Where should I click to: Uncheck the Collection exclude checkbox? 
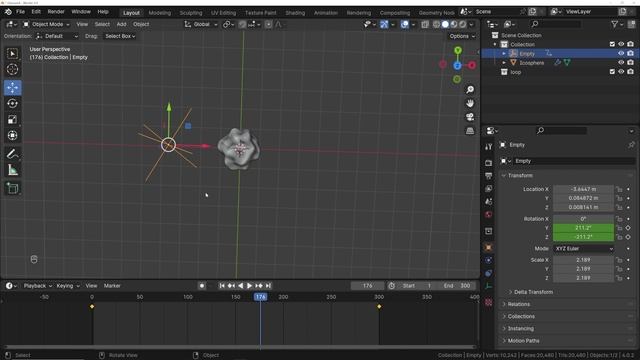point(612,44)
